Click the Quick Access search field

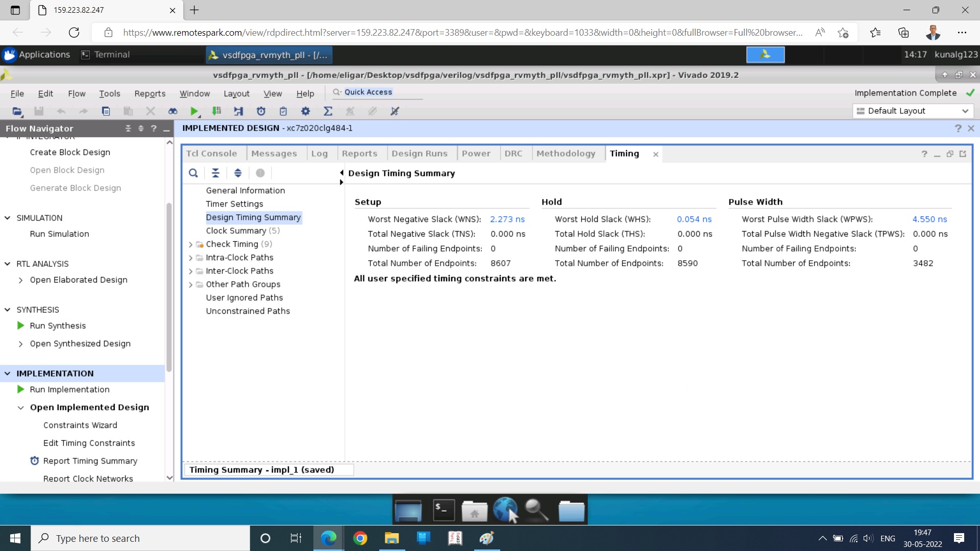point(378,92)
